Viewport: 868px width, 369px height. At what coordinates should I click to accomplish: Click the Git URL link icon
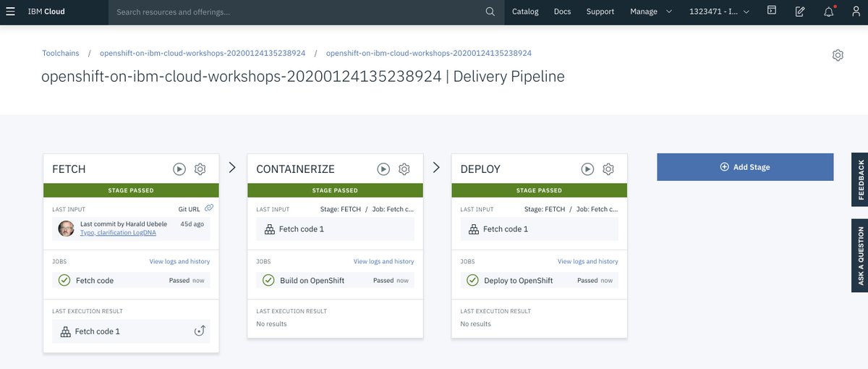[x=209, y=208]
